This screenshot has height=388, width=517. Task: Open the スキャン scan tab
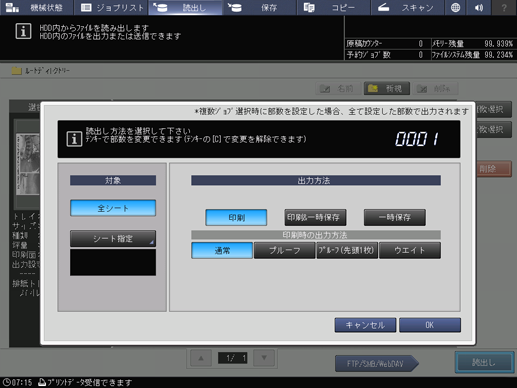[408, 7]
